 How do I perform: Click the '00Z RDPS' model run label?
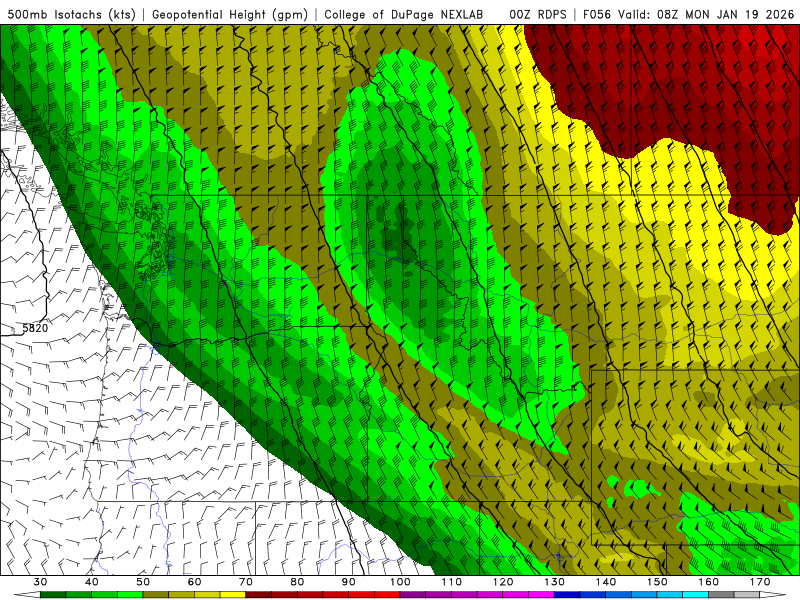(537, 14)
